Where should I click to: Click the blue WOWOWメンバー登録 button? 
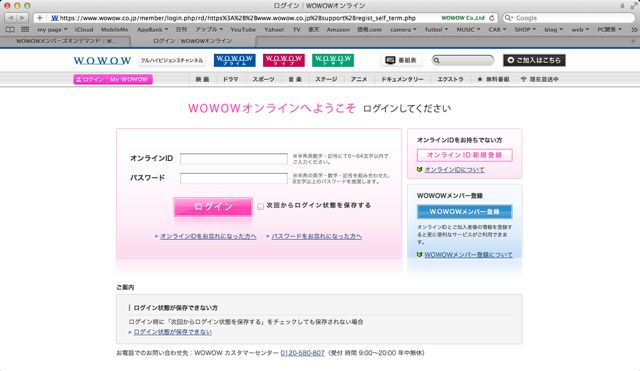coord(464,211)
